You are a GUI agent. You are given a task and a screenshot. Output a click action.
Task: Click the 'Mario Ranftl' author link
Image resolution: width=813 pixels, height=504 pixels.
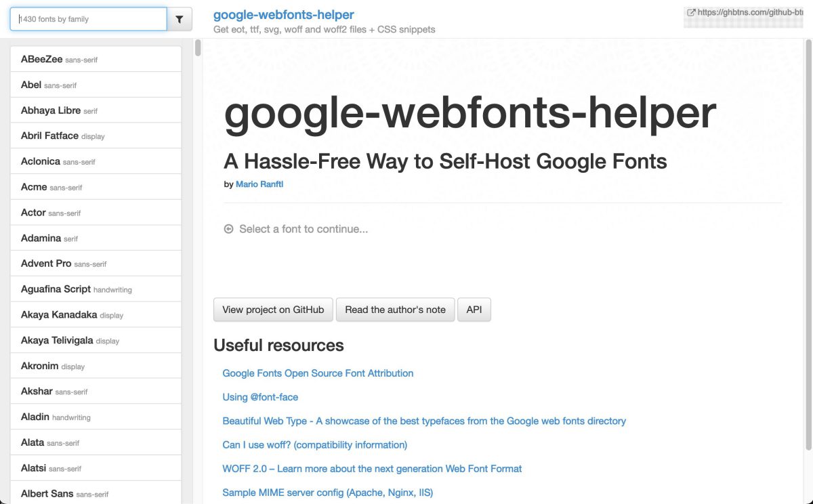pos(259,184)
